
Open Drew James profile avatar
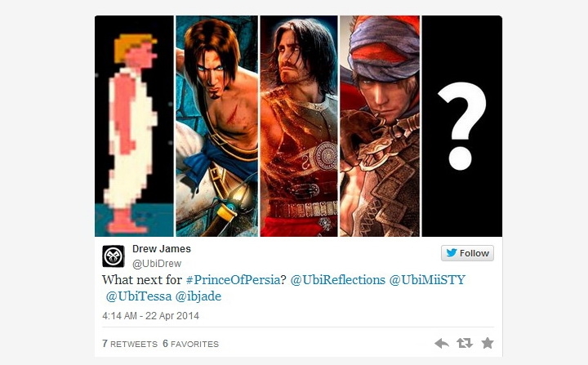(114, 256)
